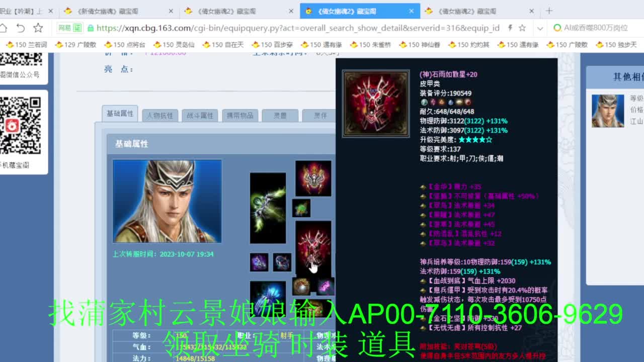
Task: Click the lightning speed-mode icon
Action: pyautogui.click(x=510, y=28)
